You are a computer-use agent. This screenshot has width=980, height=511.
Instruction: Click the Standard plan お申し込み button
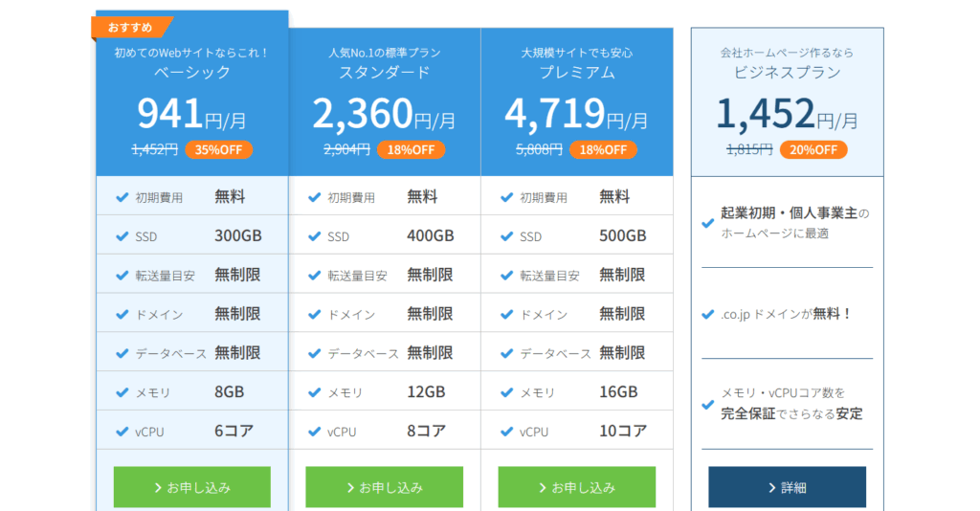coord(384,487)
